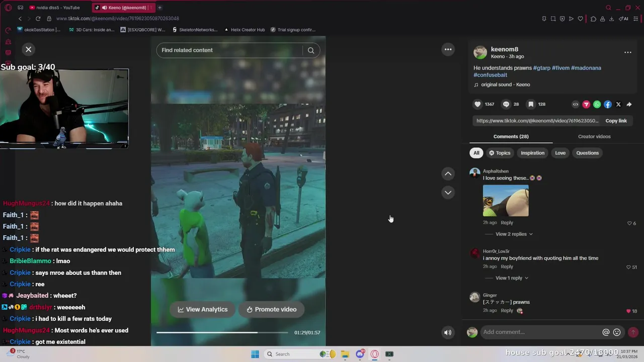The image size is (644, 362).
Task: Open File Explorer from the taskbar
Action: click(345, 354)
